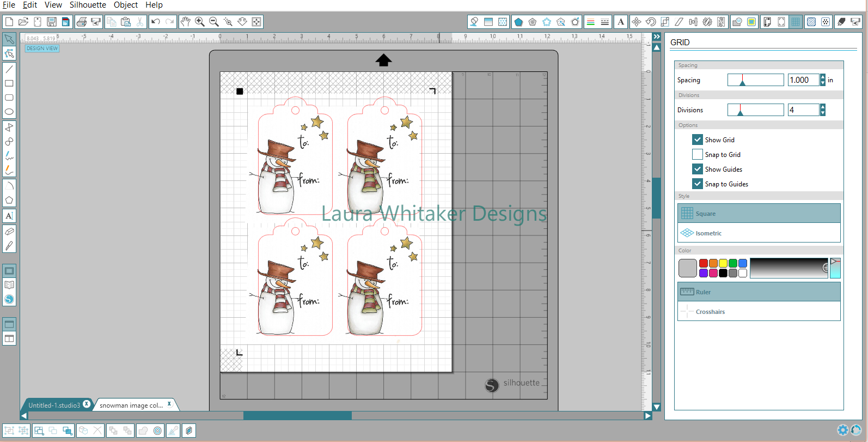Image resolution: width=868 pixels, height=442 pixels.
Task: Click the horizontal scrollbar thumb
Action: pos(297,415)
